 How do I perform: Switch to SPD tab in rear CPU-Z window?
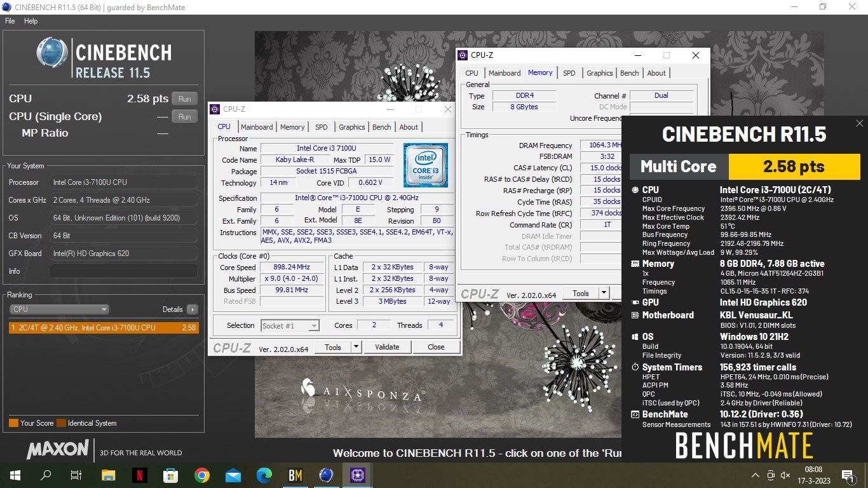point(569,73)
